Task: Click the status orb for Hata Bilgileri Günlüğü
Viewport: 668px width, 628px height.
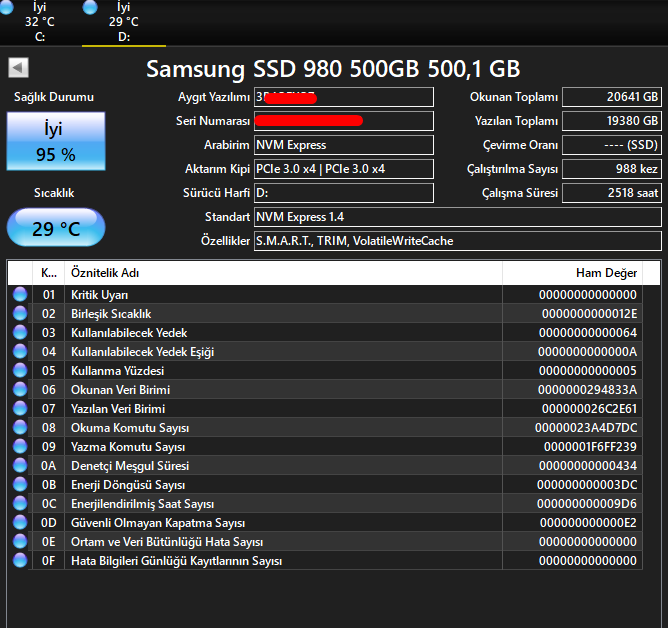Action: pyautogui.click(x=20, y=560)
